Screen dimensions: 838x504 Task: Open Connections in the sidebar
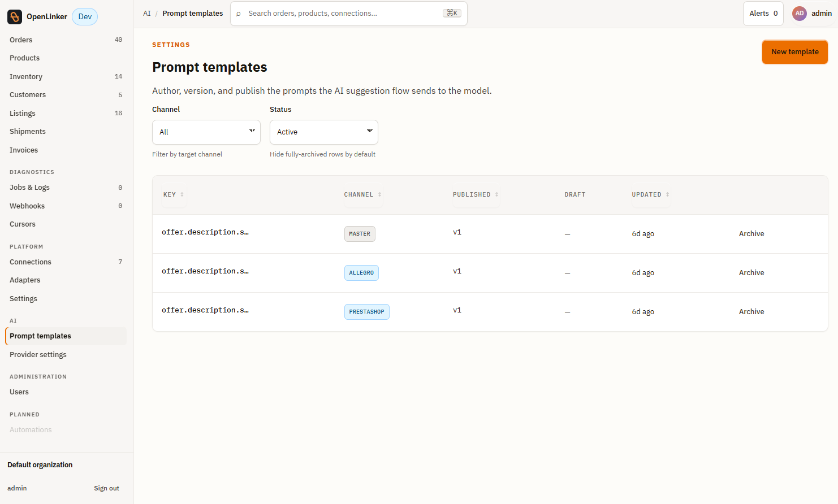coord(66,262)
